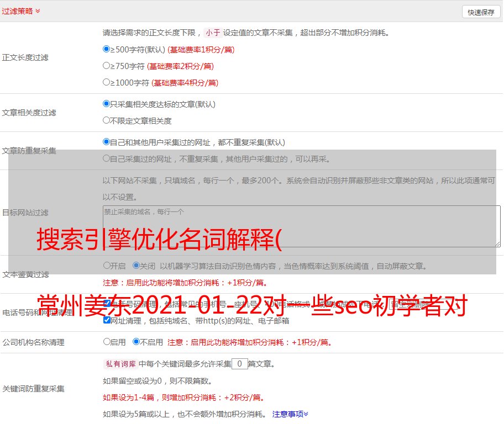Click the 文章相关度过滤 row label
This screenshot has width=504, height=424.
click(29, 113)
